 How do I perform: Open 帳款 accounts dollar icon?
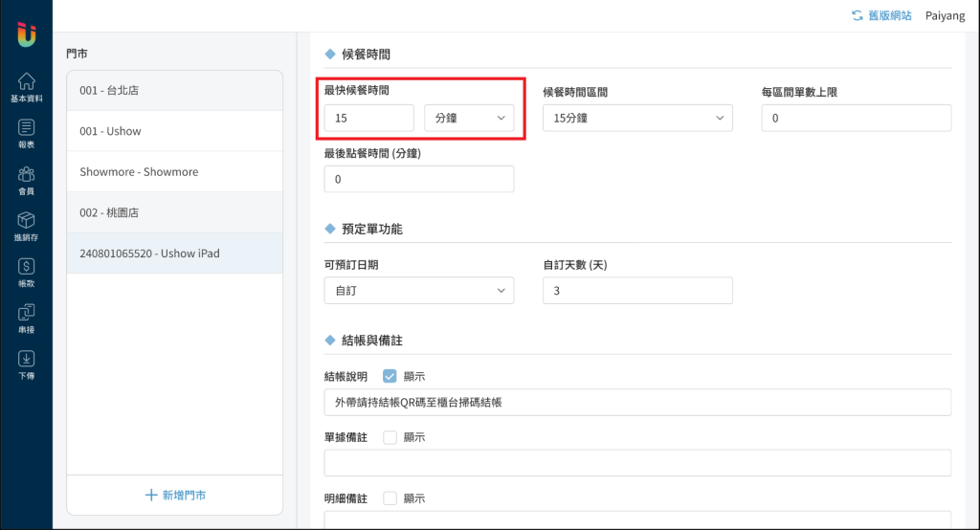[x=26, y=273]
